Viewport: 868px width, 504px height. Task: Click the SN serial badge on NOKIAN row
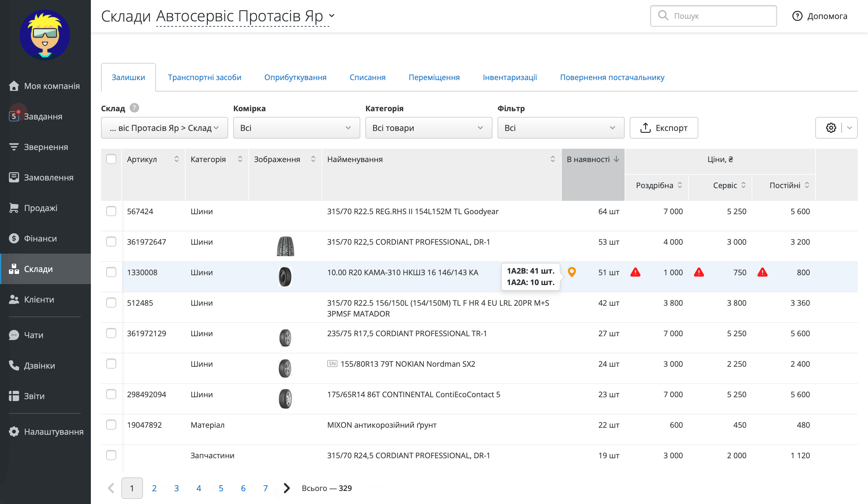332,364
